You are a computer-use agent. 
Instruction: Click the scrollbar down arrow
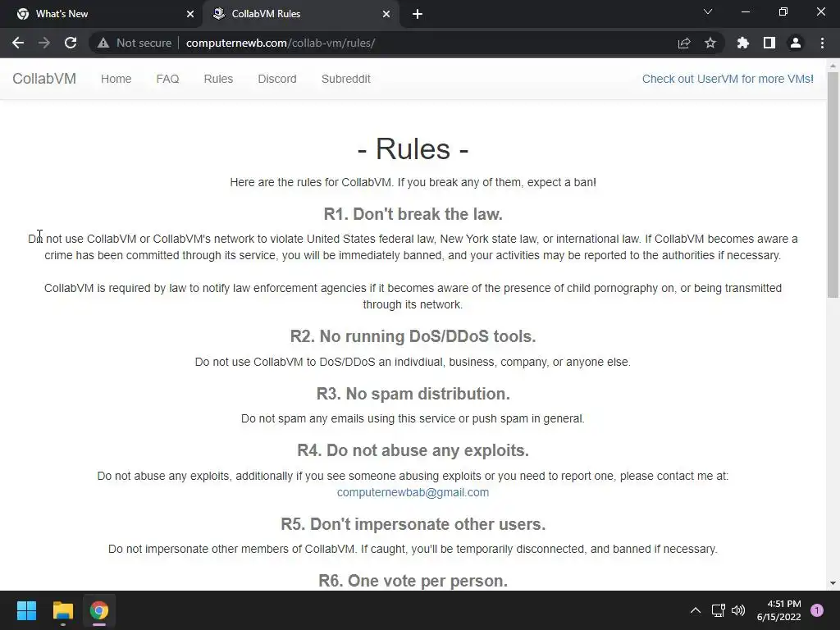pos(833,583)
